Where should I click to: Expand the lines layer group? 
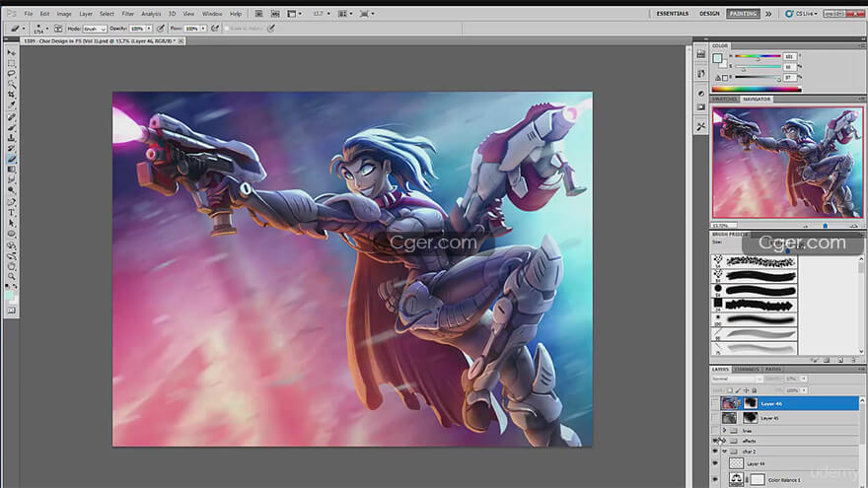click(724, 431)
